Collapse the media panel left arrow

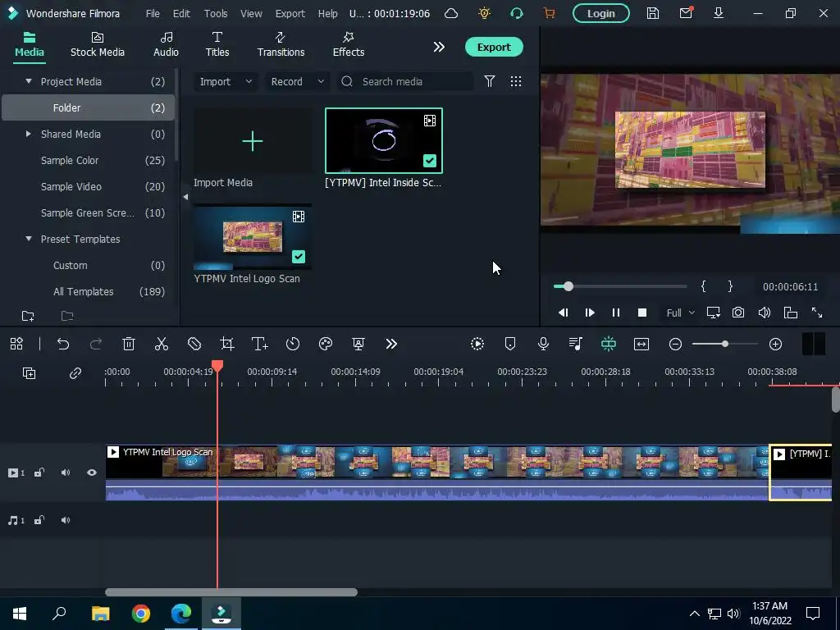(185, 197)
